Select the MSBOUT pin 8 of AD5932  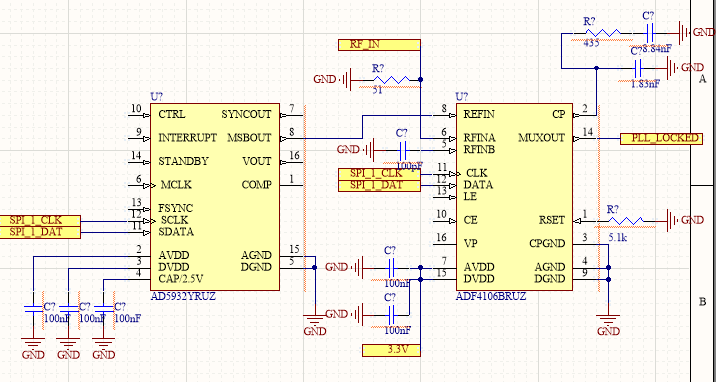[291, 138]
